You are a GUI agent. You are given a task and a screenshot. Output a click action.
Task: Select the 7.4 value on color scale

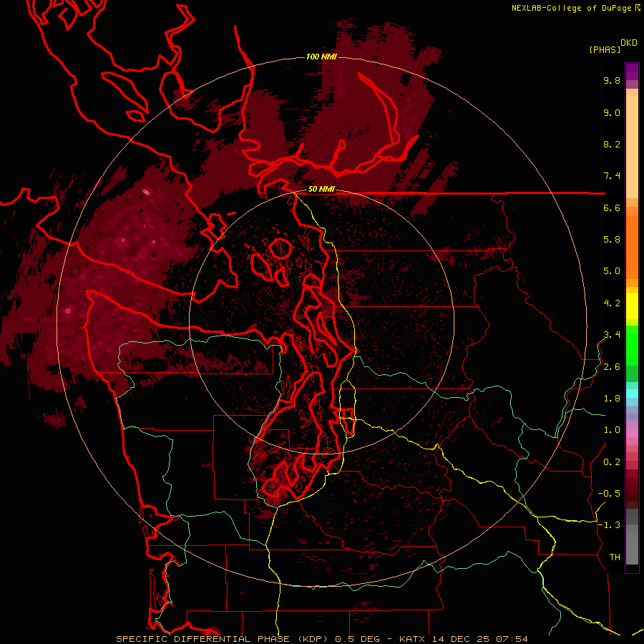pyautogui.click(x=612, y=176)
